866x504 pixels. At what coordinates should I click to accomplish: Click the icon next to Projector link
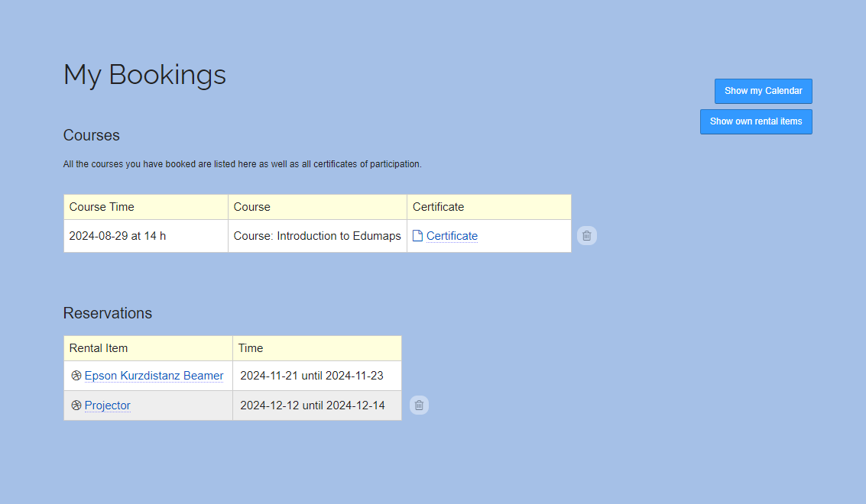click(76, 405)
